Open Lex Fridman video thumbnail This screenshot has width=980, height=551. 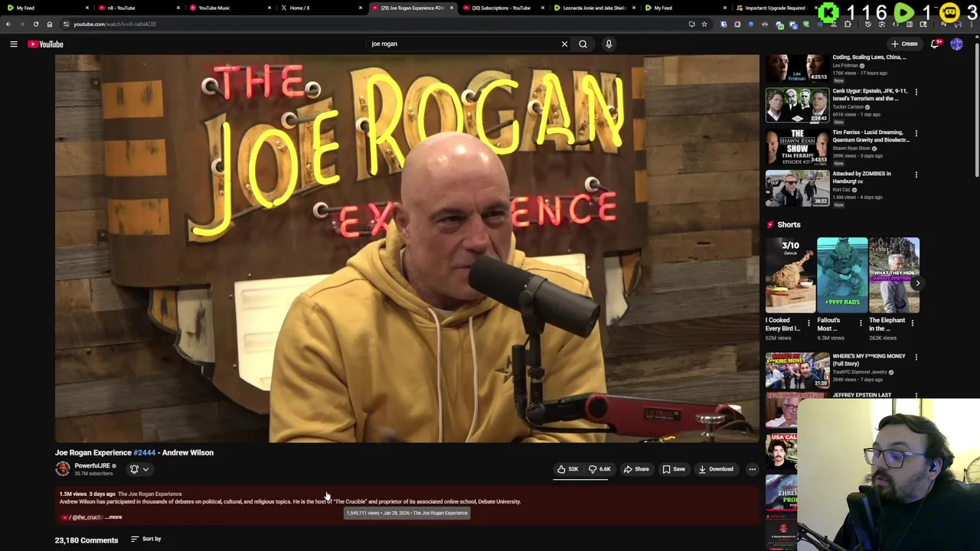click(797, 68)
